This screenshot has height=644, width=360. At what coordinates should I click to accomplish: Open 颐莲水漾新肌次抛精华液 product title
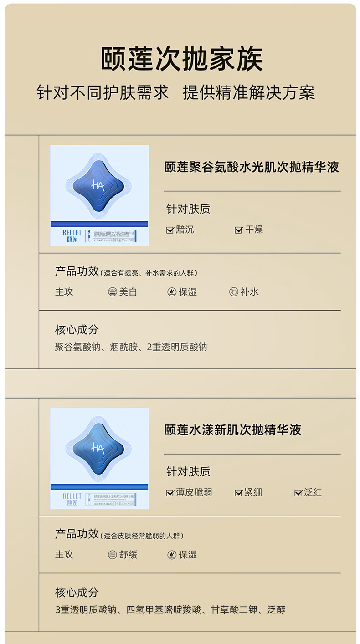tap(233, 430)
